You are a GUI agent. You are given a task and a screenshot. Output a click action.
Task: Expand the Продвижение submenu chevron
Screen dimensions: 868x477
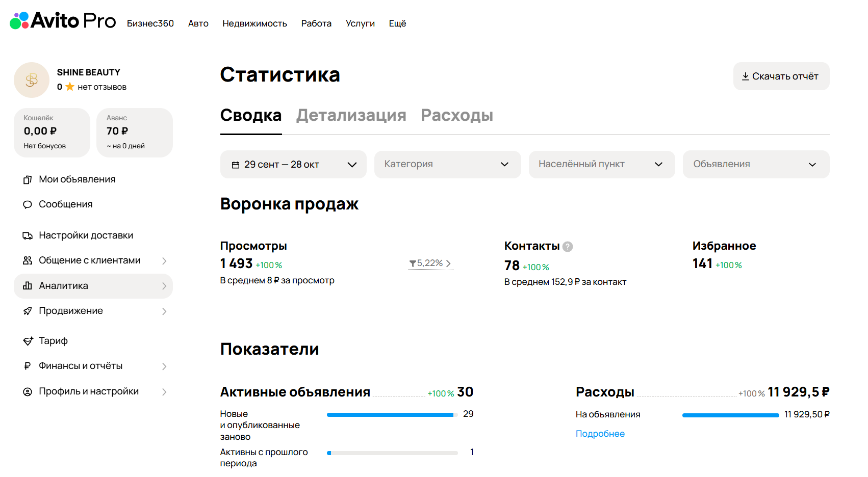point(164,311)
